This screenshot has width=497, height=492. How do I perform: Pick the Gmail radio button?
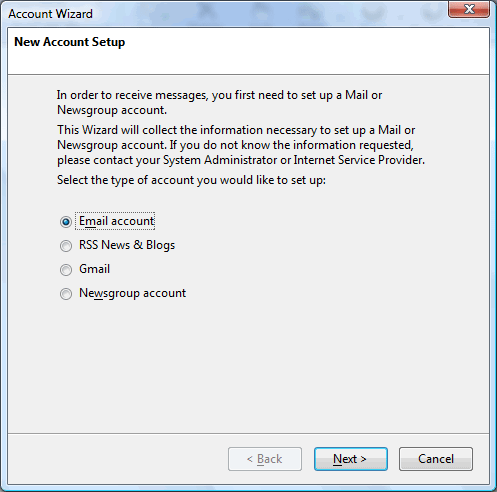pos(66,270)
